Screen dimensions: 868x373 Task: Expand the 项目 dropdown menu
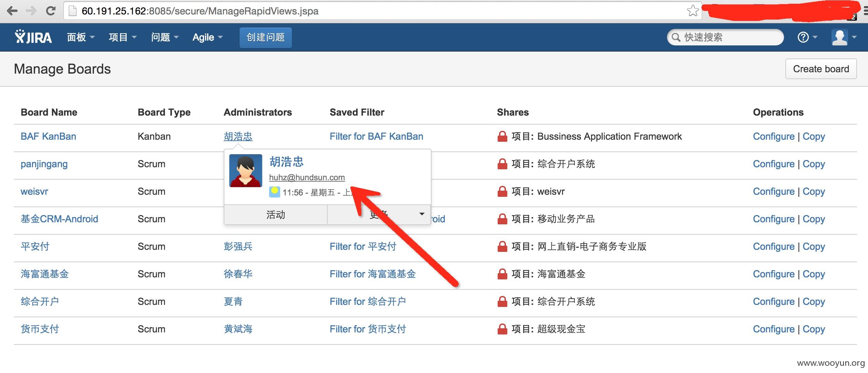(x=123, y=37)
